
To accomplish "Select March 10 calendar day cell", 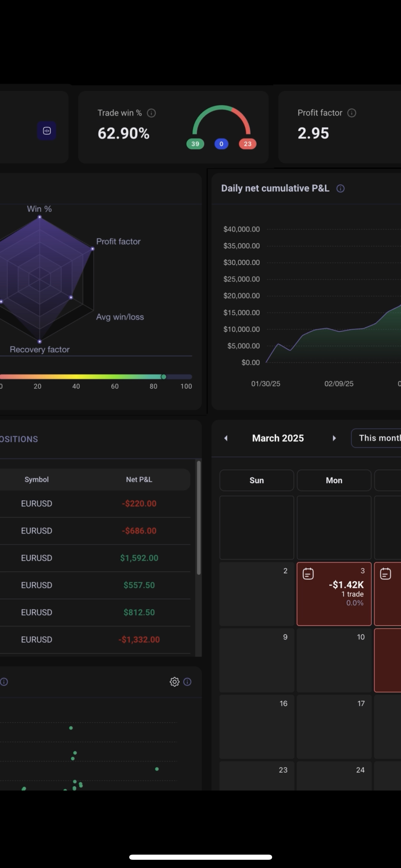I will point(334,660).
